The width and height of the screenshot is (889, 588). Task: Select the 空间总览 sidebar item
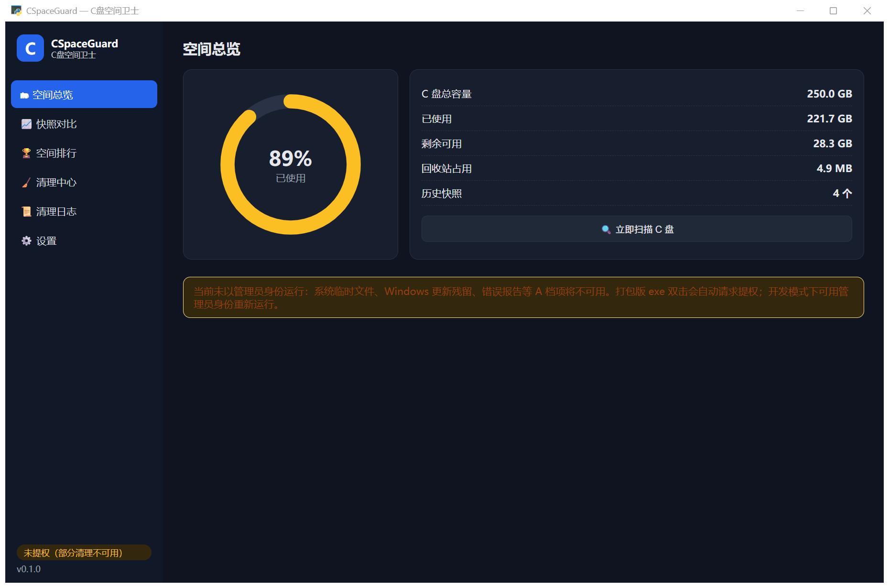[x=84, y=94]
